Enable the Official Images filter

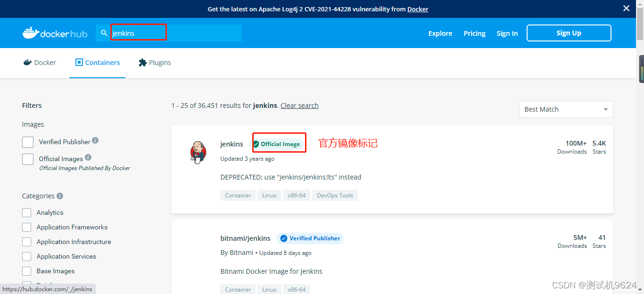(28, 159)
